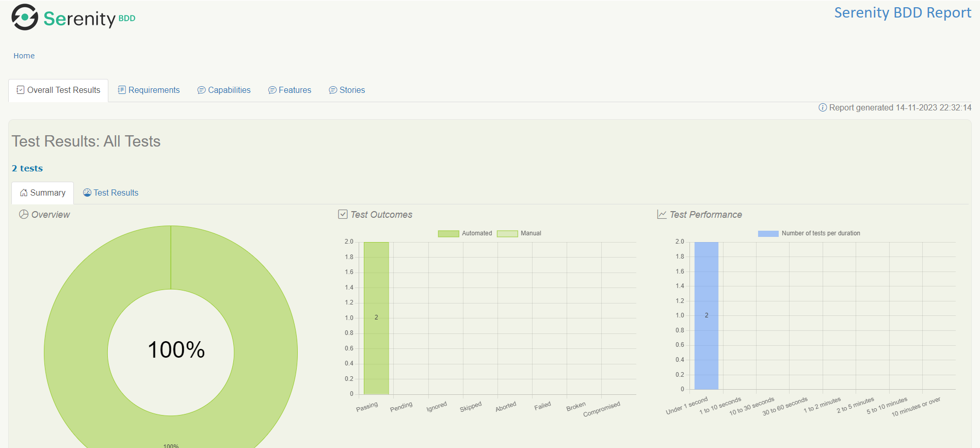Click the Pending axis label
Image resolution: width=980 pixels, height=448 pixels.
[x=401, y=407]
